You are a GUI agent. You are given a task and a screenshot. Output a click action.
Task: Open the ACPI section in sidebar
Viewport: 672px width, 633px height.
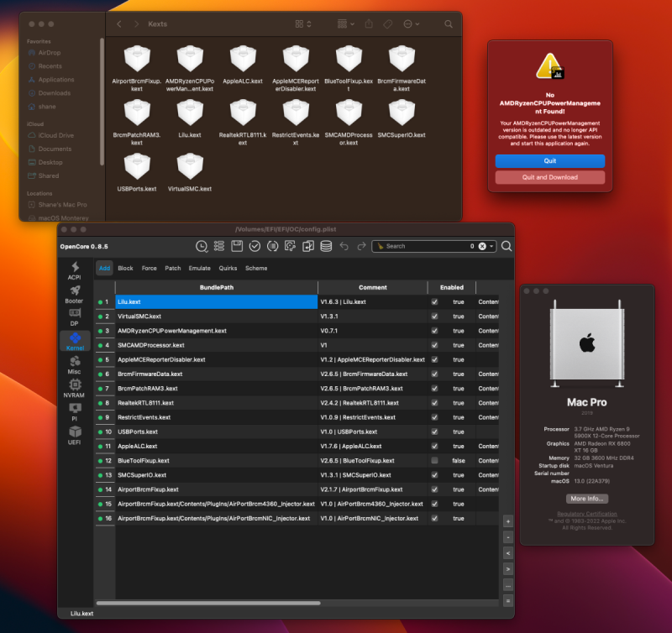pos(75,270)
